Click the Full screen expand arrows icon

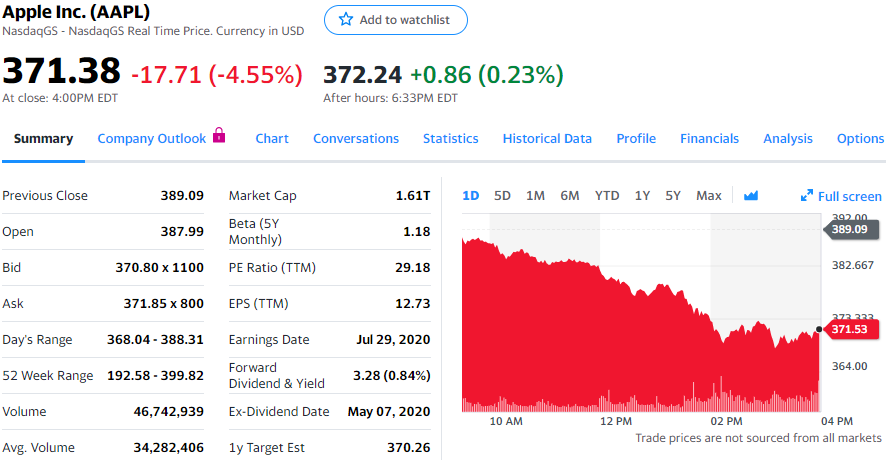coord(807,196)
